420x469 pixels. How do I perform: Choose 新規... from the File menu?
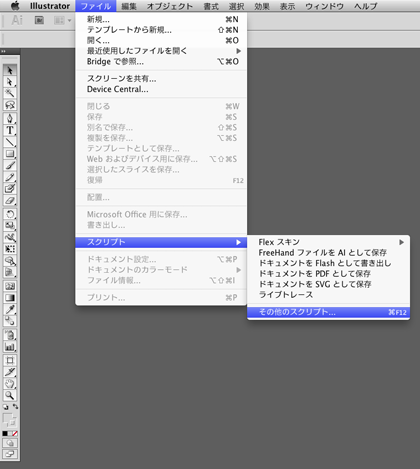click(161, 19)
